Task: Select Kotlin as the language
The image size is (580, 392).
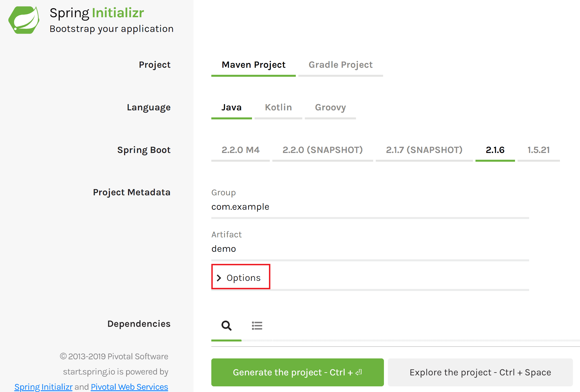Action: (278, 108)
